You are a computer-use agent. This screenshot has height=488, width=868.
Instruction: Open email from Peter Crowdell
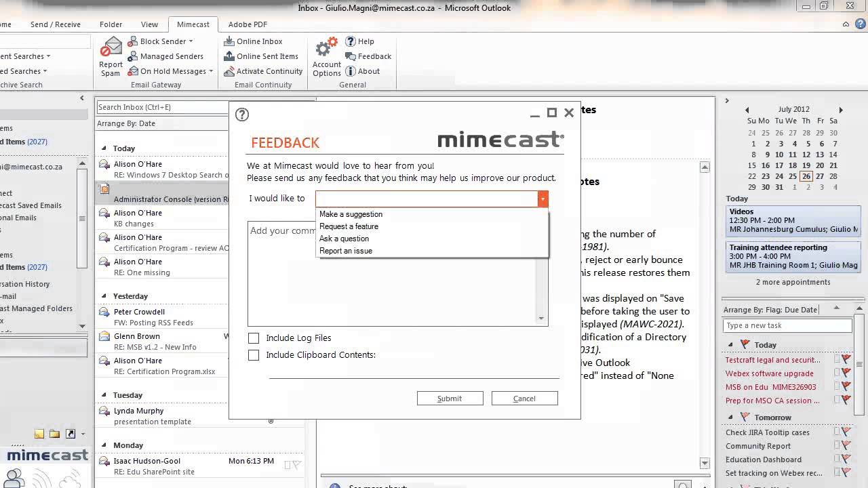point(163,317)
